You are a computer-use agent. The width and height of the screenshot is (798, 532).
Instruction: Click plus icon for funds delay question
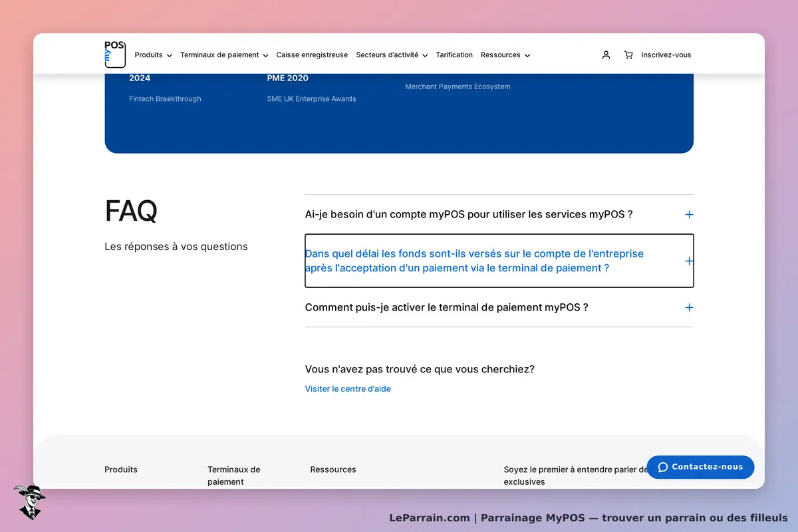(689, 261)
